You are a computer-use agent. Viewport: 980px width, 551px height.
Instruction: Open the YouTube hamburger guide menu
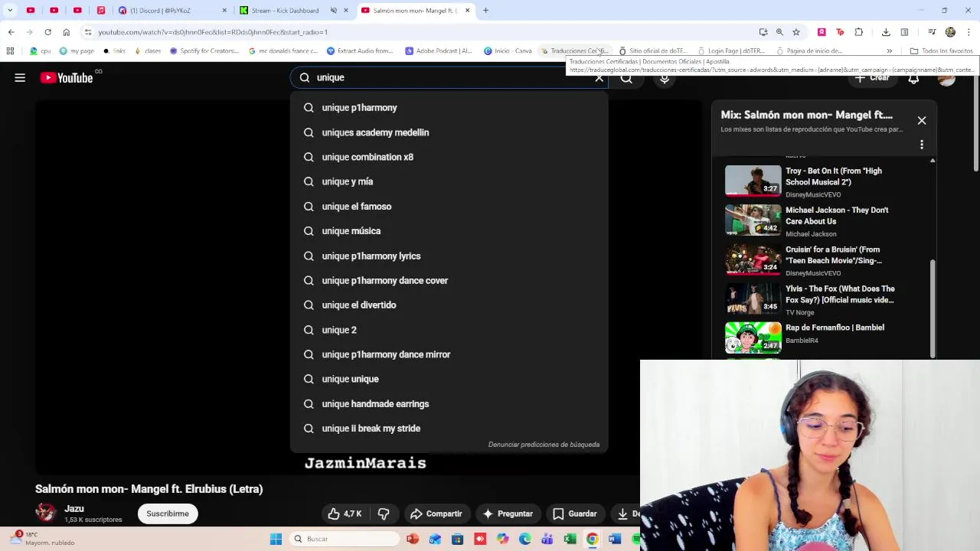coord(20,77)
